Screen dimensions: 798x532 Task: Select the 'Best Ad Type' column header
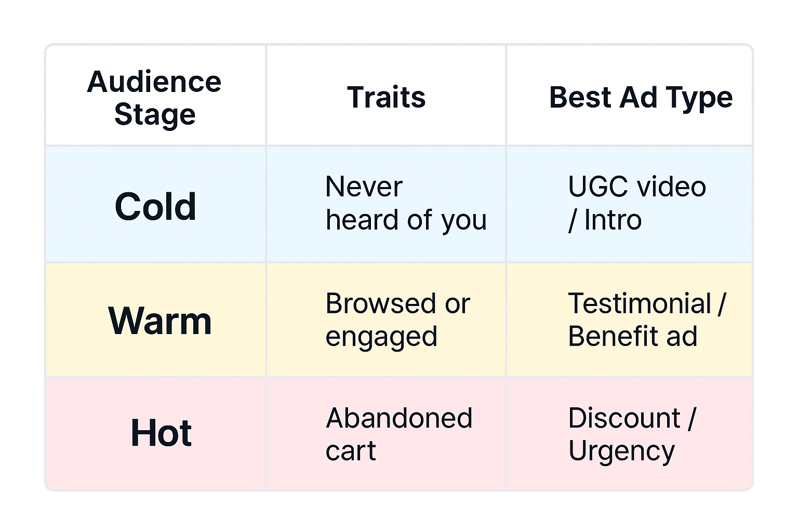coord(641,97)
